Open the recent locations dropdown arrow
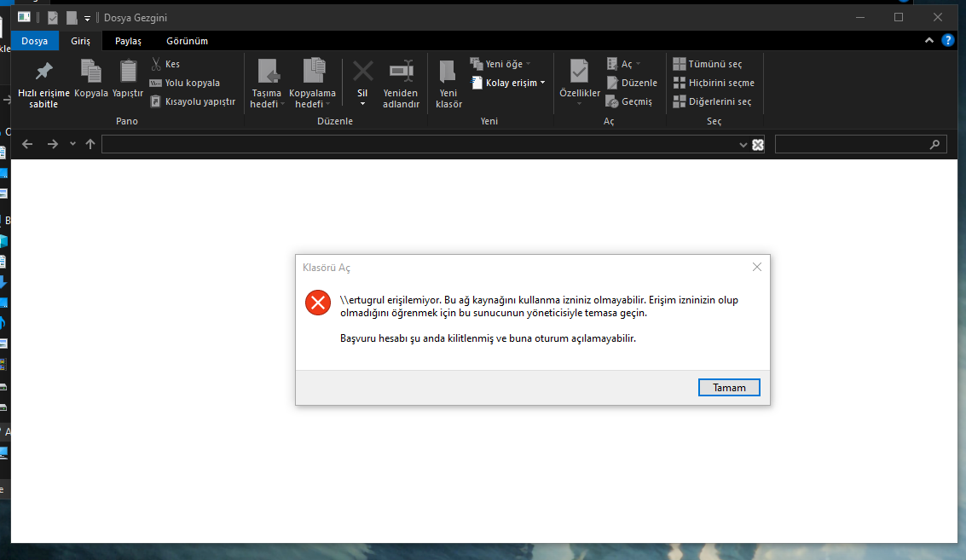This screenshot has width=966, height=560. click(72, 144)
